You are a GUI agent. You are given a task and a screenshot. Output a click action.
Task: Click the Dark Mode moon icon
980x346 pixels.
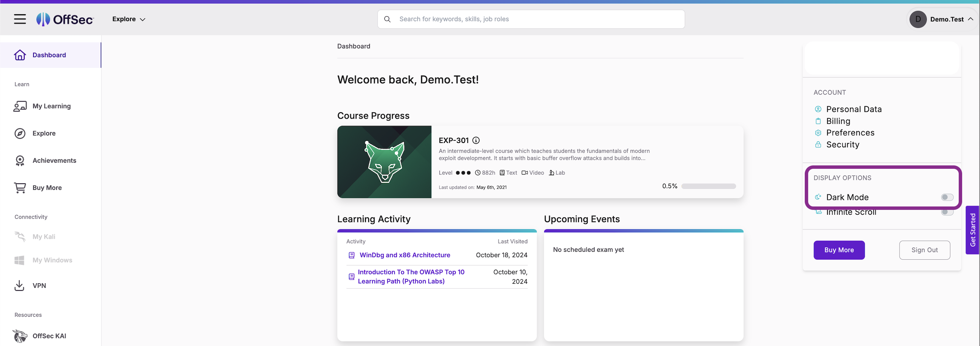(818, 197)
